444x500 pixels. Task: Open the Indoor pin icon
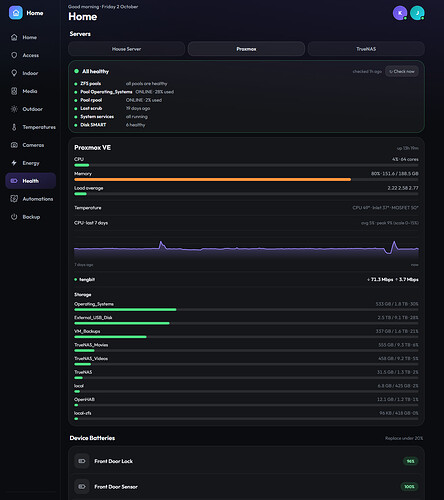tap(14, 73)
